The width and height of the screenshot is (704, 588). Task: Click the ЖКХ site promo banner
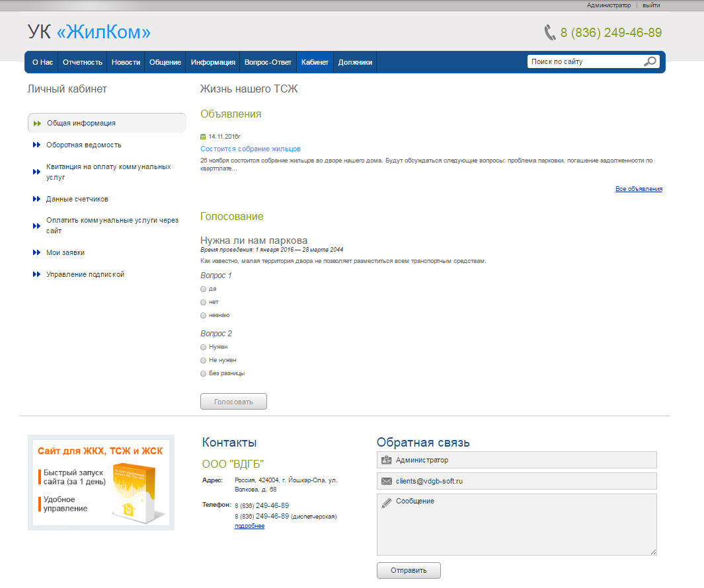coord(101,482)
